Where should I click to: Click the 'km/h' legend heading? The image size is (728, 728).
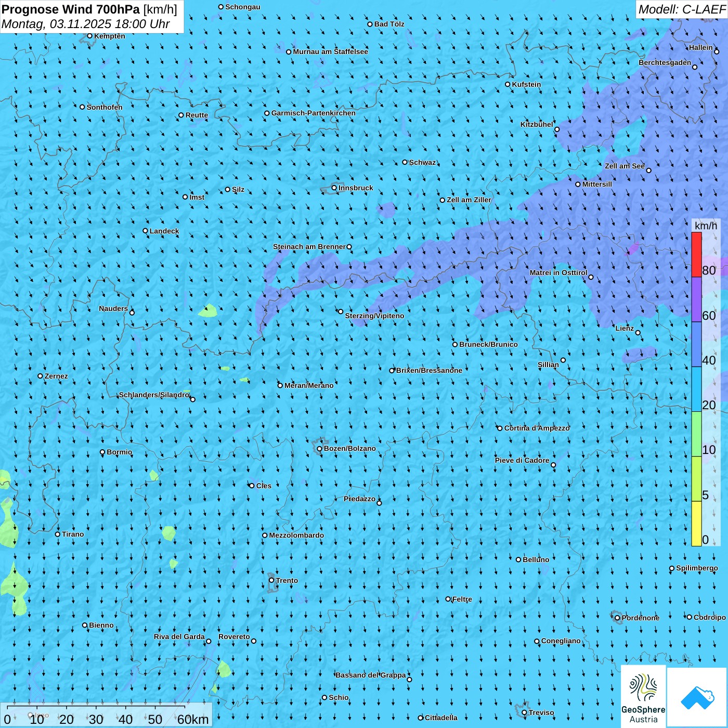[x=706, y=226]
